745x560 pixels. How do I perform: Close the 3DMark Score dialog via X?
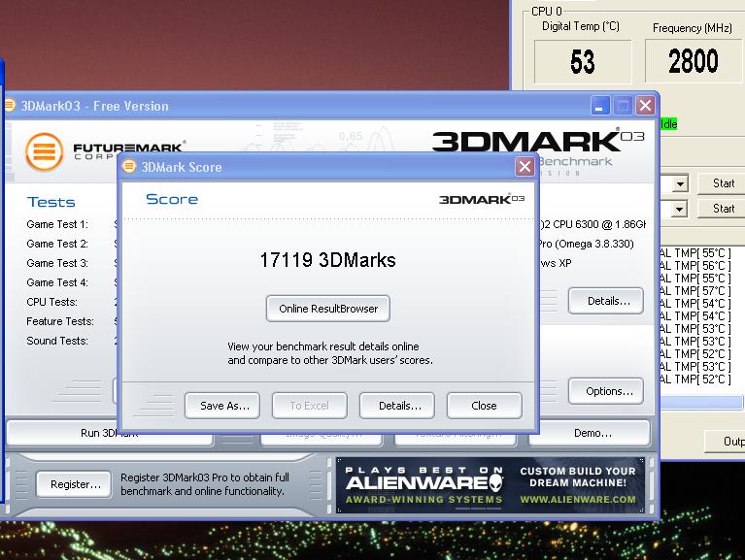(x=525, y=167)
